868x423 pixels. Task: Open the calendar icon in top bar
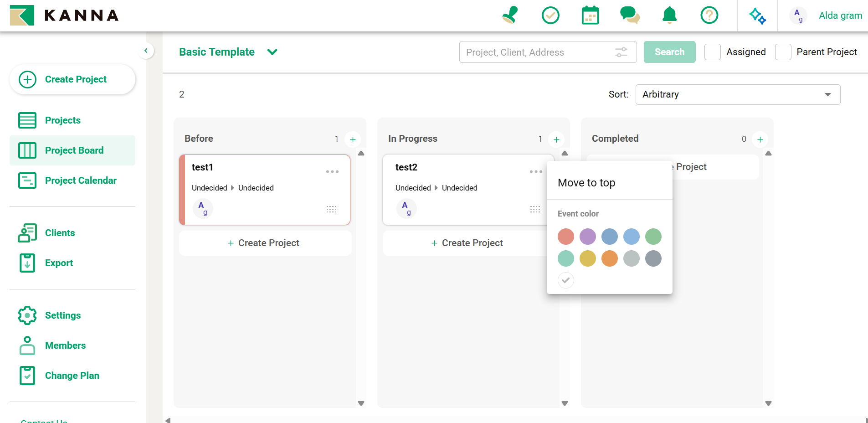click(x=590, y=15)
